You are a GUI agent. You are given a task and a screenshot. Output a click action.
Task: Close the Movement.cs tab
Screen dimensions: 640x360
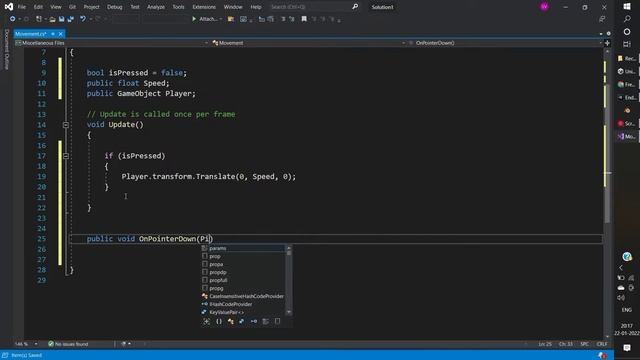pos(60,34)
